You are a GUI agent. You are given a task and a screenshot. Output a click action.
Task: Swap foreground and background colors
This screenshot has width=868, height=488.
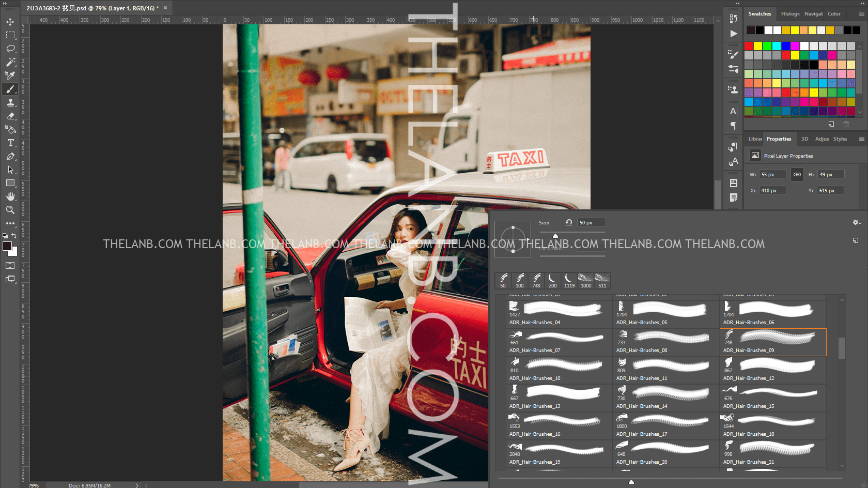pyautogui.click(x=14, y=236)
